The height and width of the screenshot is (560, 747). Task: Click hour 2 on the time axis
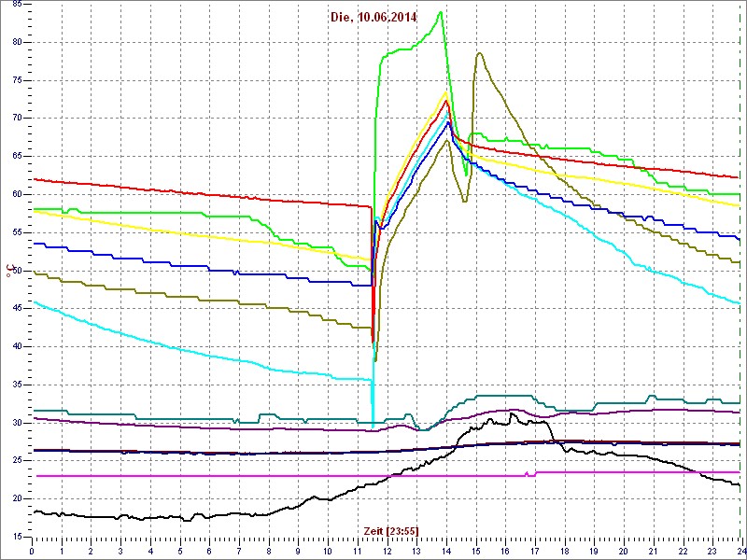(92, 551)
